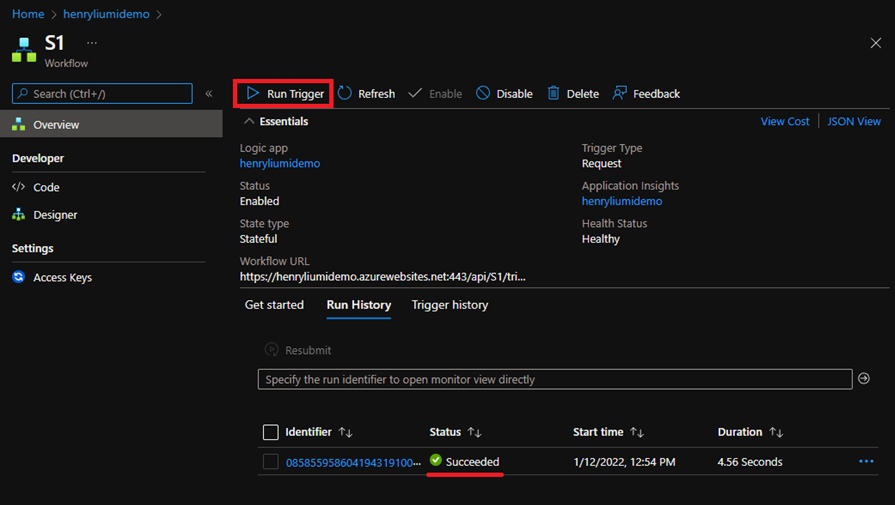Click the Workflow URL text

(x=382, y=277)
